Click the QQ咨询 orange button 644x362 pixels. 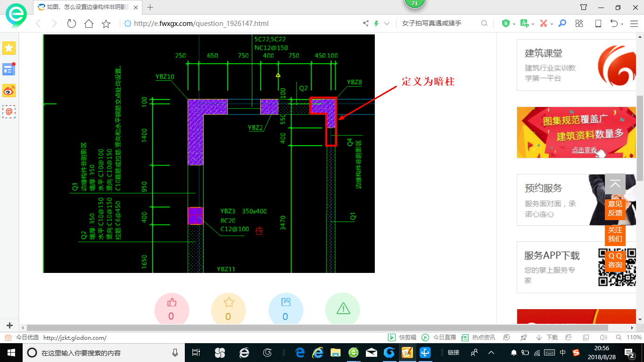tap(615, 260)
